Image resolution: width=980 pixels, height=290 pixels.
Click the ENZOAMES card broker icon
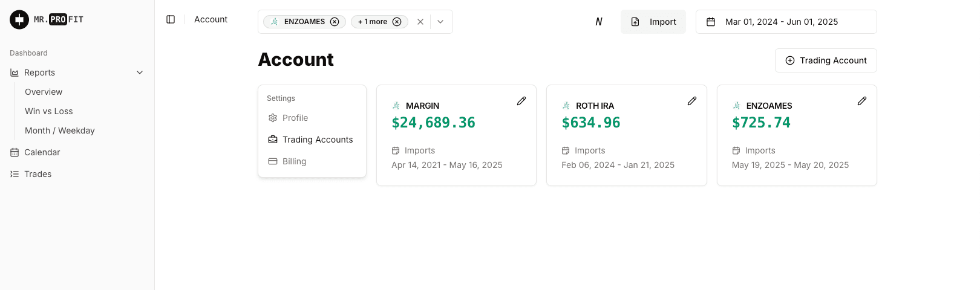[x=737, y=106]
